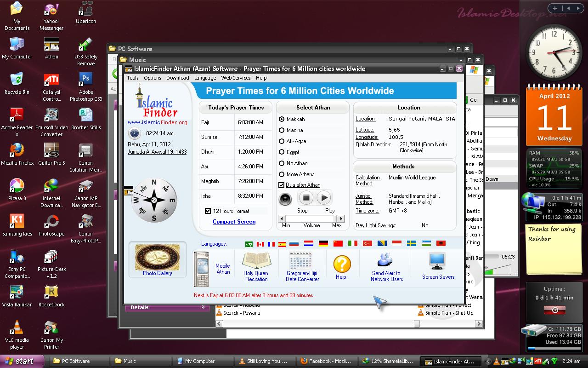Open the Language menu
Screen dimensions: 588x368
point(205,78)
